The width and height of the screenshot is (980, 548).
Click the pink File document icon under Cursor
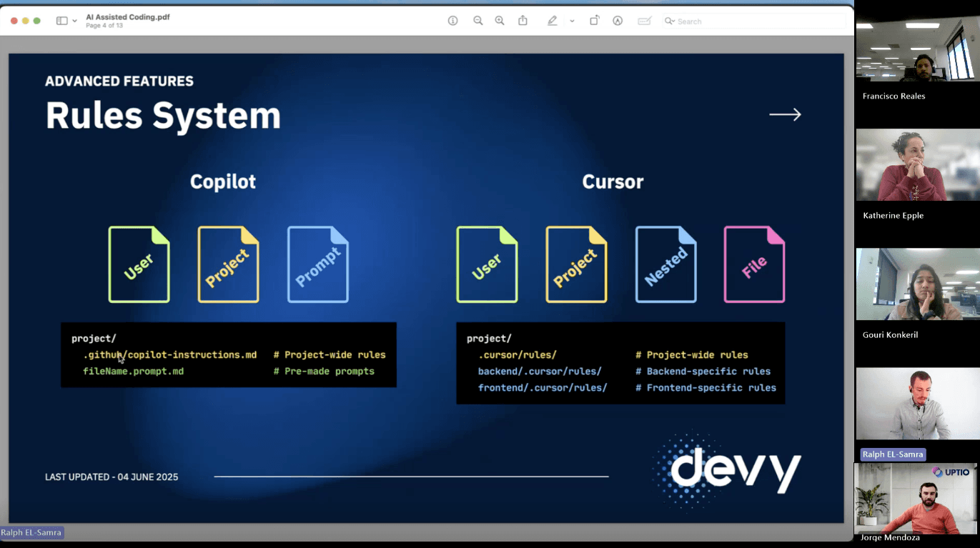point(754,264)
